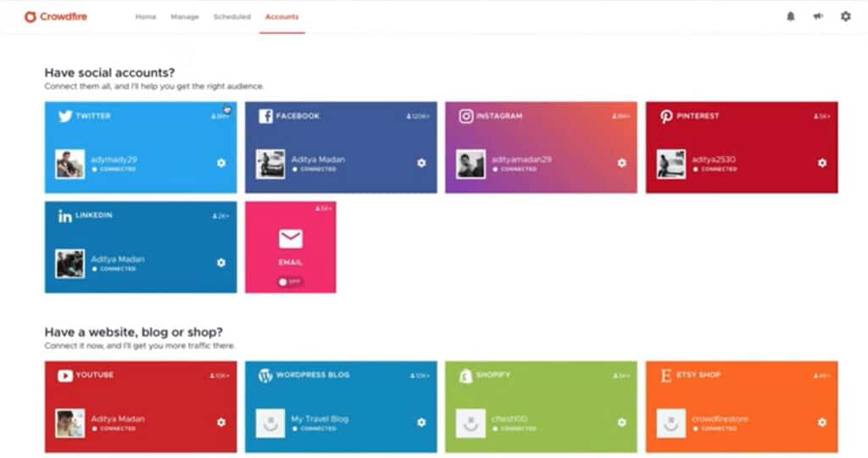Click the Pinterest logo icon

tap(666, 115)
